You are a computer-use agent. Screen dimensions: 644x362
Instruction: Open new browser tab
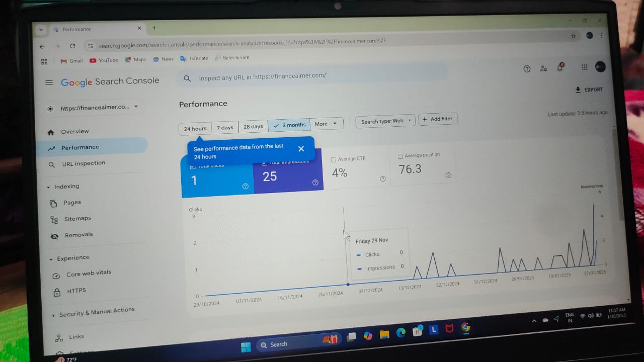click(x=154, y=28)
